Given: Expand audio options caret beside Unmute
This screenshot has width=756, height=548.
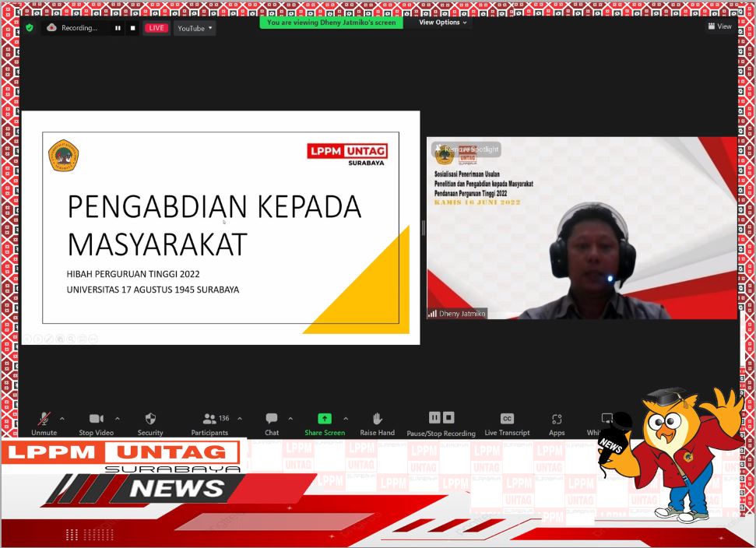Looking at the screenshot, I should tap(62, 418).
